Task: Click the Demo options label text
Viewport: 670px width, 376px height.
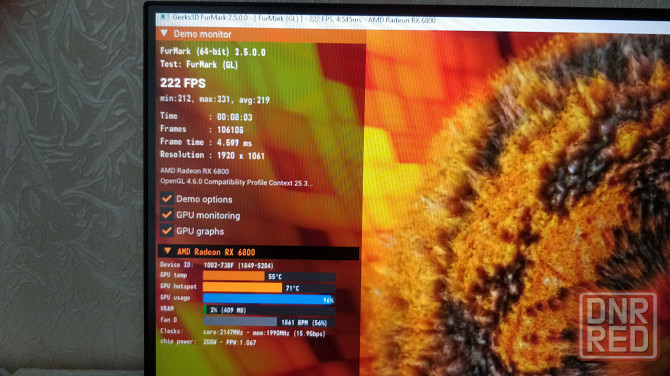Action: tap(204, 200)
